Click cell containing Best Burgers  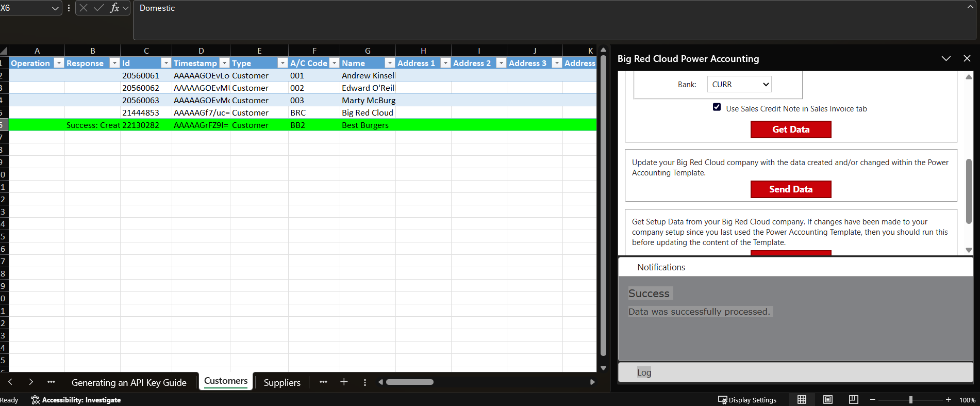[368, 125]
